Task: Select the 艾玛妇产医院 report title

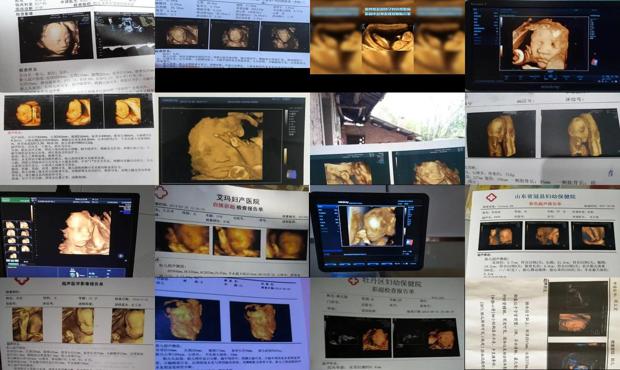Action: (233, 197)
